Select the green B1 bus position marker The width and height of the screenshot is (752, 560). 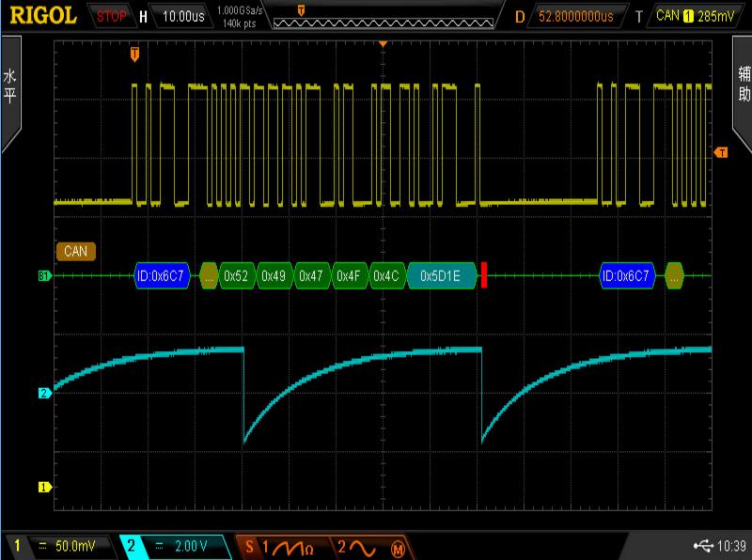[43, 276]
